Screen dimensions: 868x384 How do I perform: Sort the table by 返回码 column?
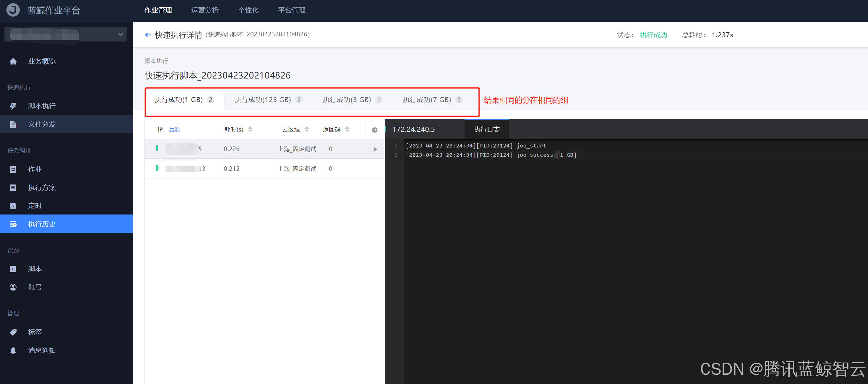(348, 130)
